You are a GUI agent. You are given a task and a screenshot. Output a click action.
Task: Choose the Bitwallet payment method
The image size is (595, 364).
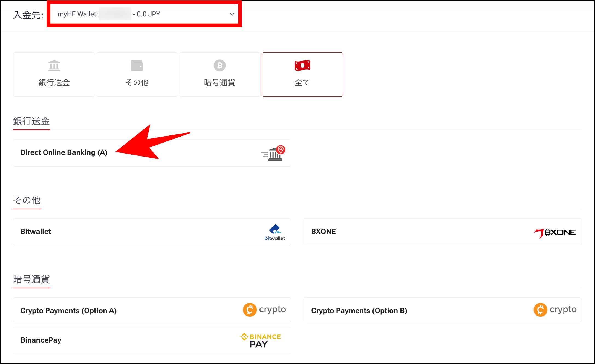pos(36,232)
